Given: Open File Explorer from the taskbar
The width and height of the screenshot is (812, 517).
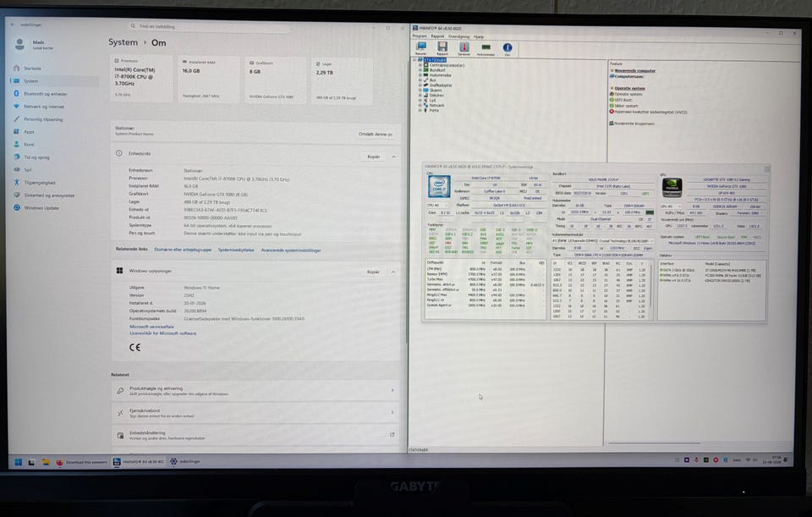Looking at the screenshot, I should coord(46,461).
